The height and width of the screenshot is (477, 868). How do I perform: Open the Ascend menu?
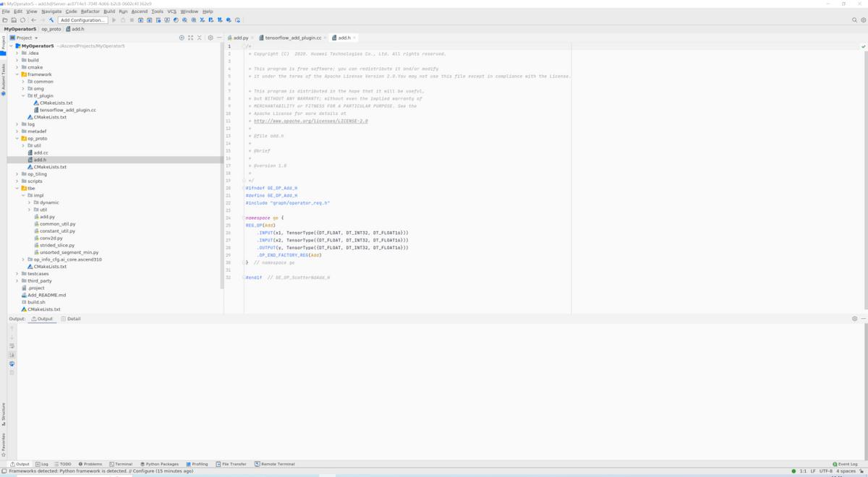point(139,12)
